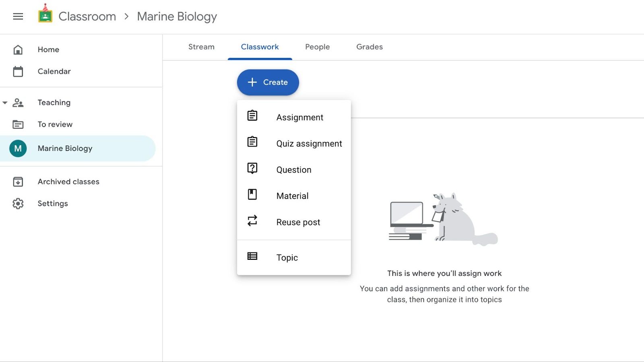
Task: Choose Assignment from the Create menu
Action: pos(299,117)
